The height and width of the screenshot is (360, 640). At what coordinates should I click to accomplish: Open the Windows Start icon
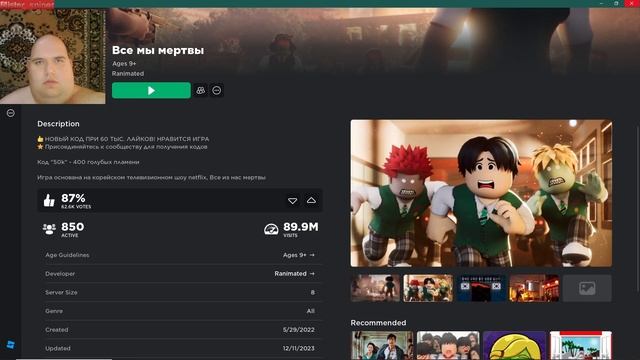(11, 344)
